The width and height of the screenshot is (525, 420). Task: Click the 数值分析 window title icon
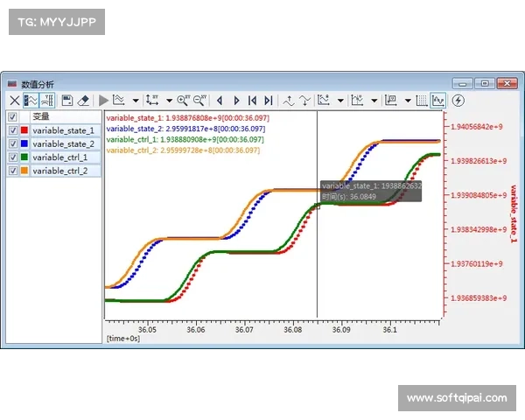coord(12,84)
